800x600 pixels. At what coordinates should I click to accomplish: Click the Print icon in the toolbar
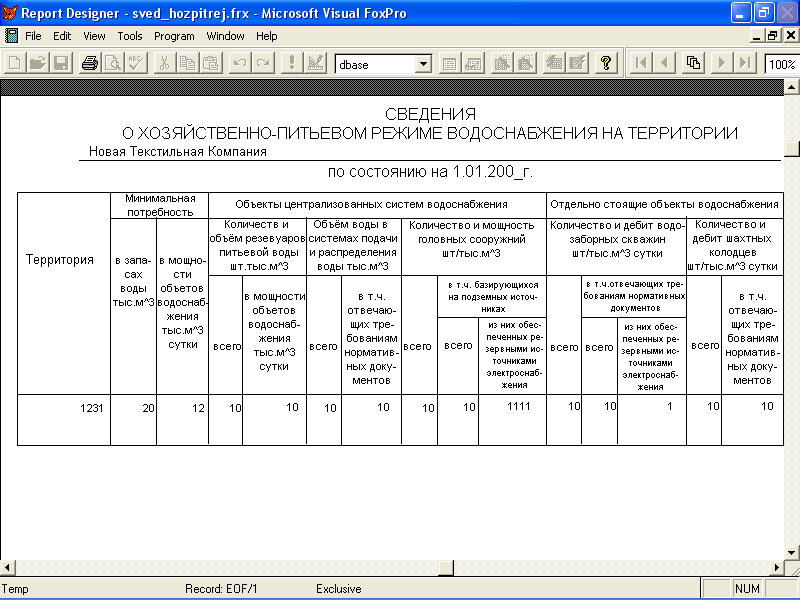pos(89,63)
